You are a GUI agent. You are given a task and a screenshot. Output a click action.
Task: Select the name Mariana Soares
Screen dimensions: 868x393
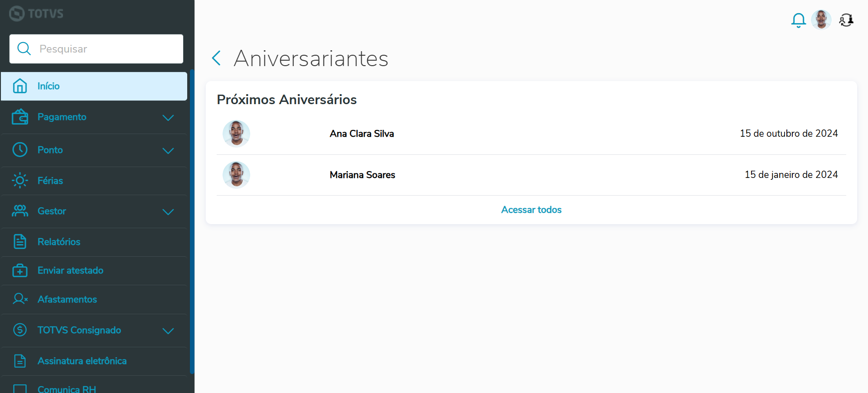click(363, 175)
